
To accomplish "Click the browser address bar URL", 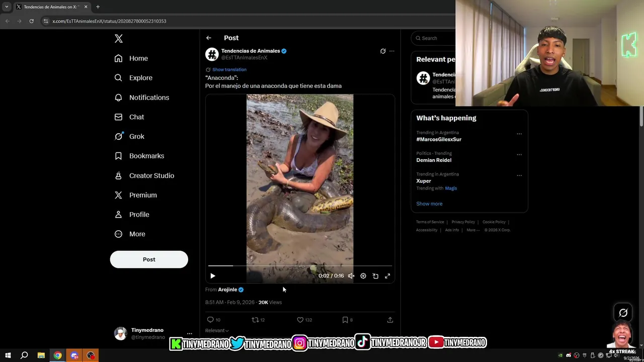I will tap(109, 21).
